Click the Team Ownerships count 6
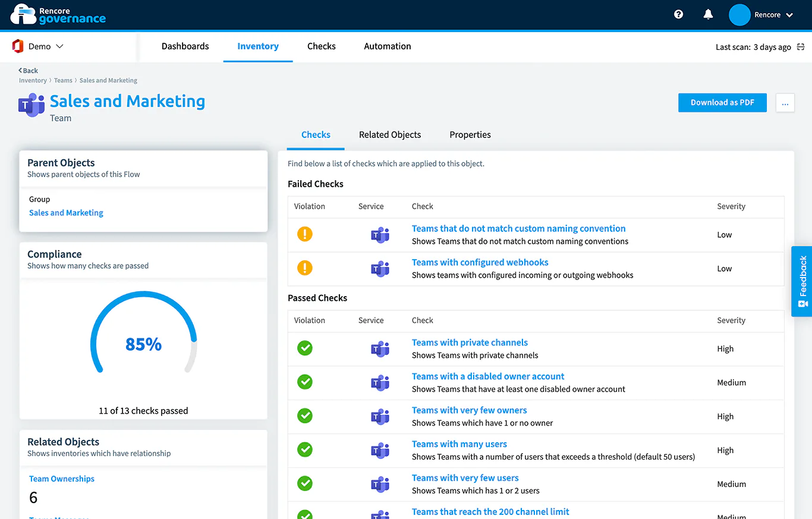This screenshot has width=812, height=519. [x=33, y=498]
